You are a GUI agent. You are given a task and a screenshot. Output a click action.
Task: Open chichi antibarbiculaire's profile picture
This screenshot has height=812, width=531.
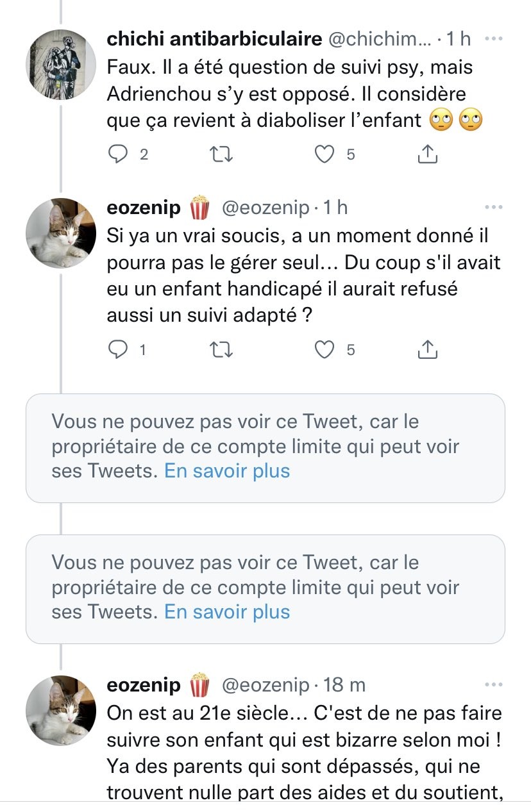pyautogui.click(x=61, y=64)
